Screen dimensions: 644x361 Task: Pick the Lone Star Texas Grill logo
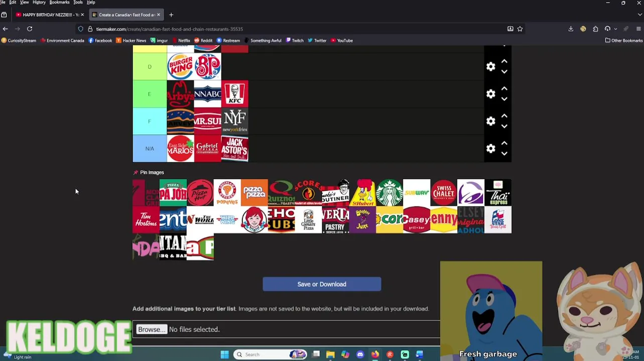click(x=498, y=220)
